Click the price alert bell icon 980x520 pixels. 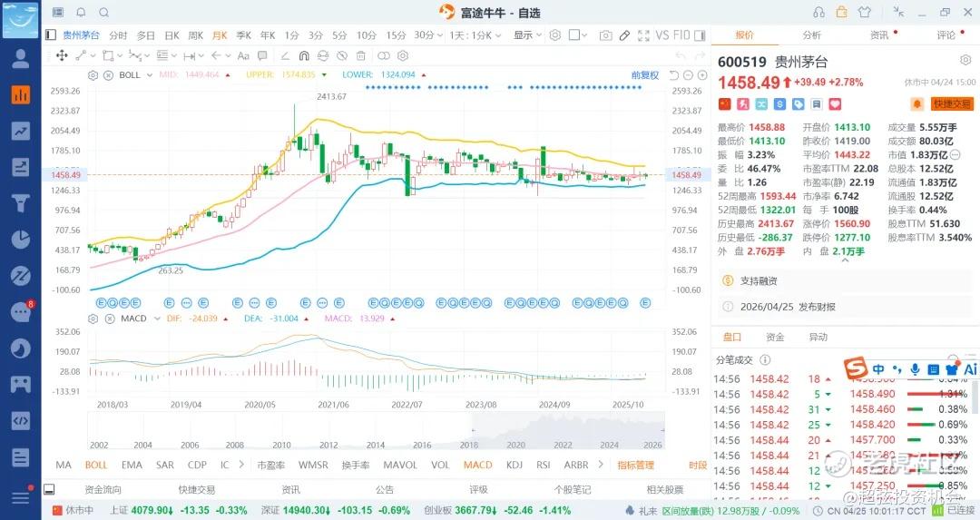pyautogui.click(x=916, y=103)
